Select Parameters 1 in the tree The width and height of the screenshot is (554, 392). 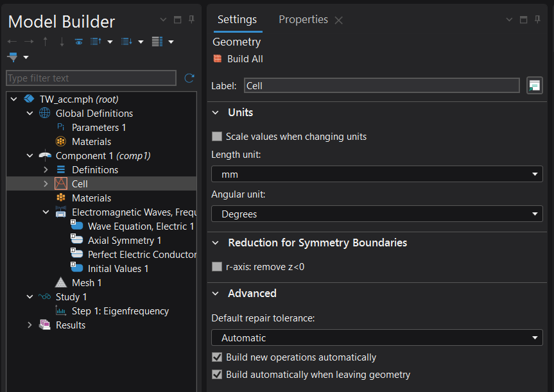click(98, 128)
